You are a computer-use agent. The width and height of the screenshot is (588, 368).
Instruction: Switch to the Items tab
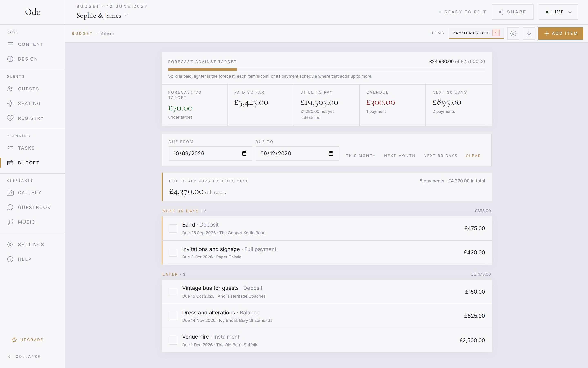click(437, 33)
